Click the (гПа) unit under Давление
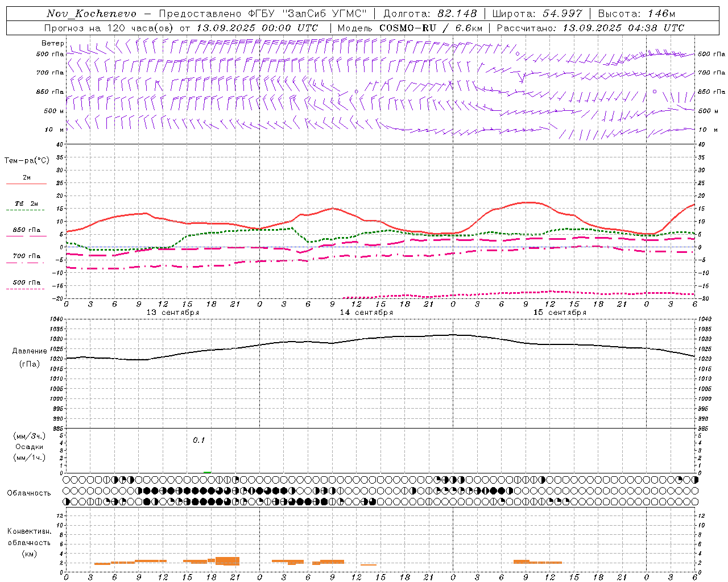The height and width of the screenshot is (582, 728). click(x=29, y=364)
